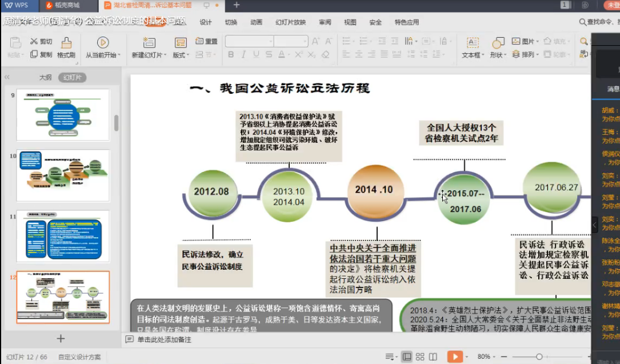This screenshot has height=364, width=620.
Task: Click the orange slideshow play button in status bar
Action: point(454,357)
